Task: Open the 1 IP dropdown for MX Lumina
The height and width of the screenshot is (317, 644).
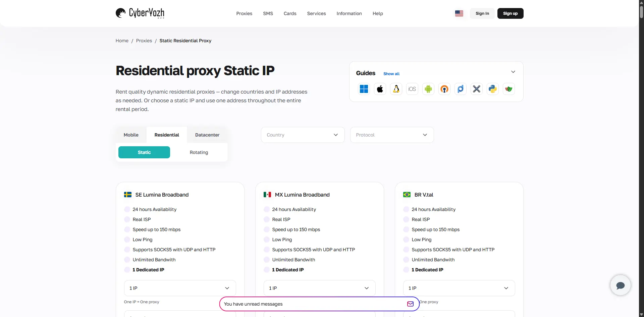Action: 320,288
